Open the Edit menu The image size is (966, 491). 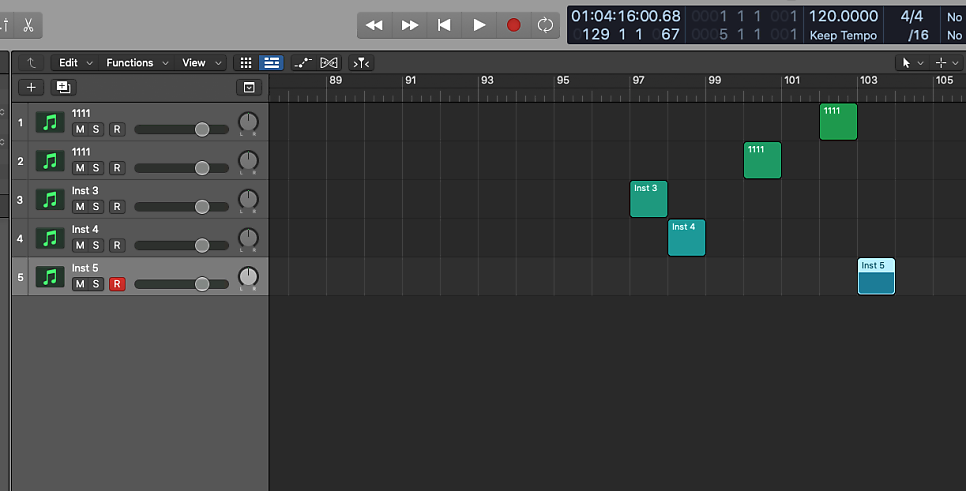[75, 63]
